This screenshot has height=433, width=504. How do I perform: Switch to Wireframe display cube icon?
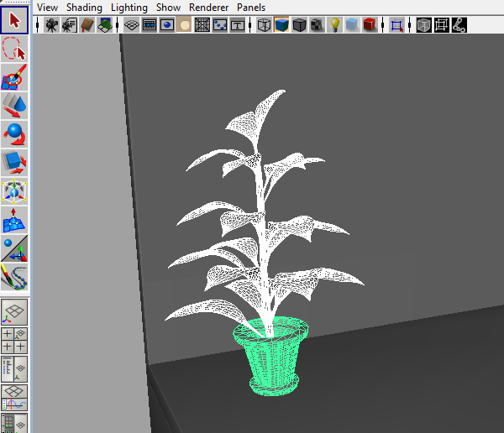click(264, 24)
